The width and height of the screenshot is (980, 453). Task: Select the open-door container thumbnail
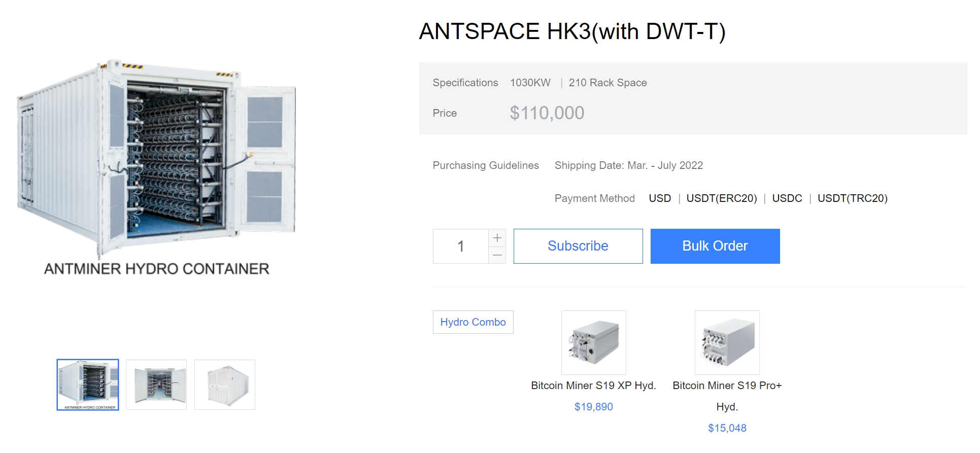pyautogui.click(x=88, y=385)
